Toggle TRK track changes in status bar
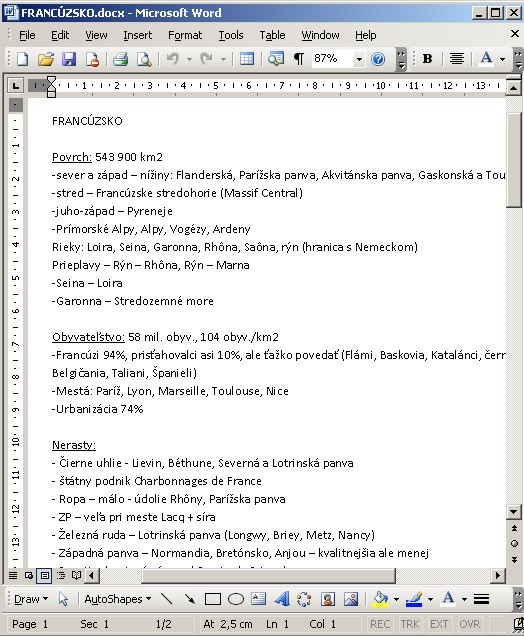Viewport: 524px width, 636px height. [410, 624]
